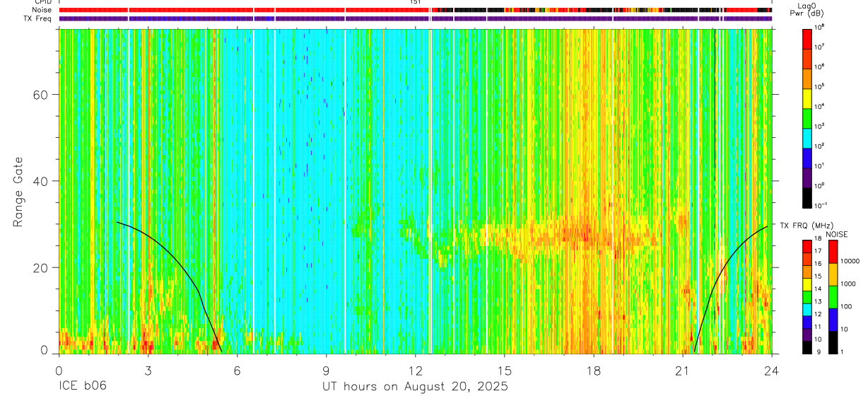Click the 10000 label on NOISE scale

point(852,260)
